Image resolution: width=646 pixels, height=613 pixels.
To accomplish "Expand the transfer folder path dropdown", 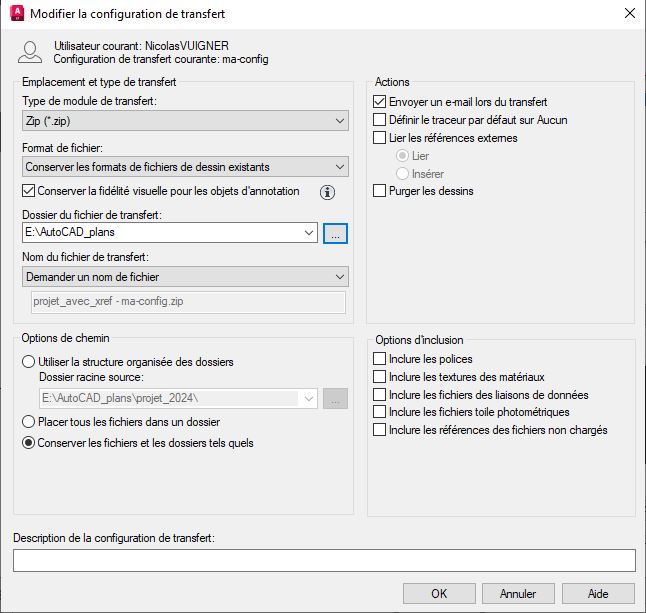I will point(308,233).
